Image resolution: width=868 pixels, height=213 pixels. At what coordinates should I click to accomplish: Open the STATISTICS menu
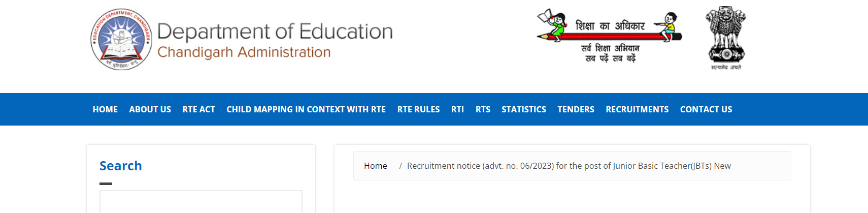(524, 109)
